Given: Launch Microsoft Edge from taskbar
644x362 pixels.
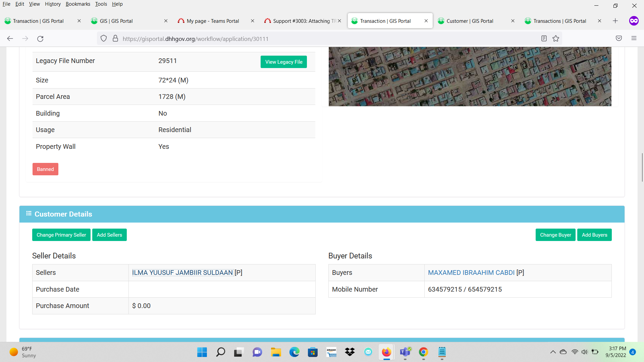Looking at the screenshot, I should pos(294,352).
